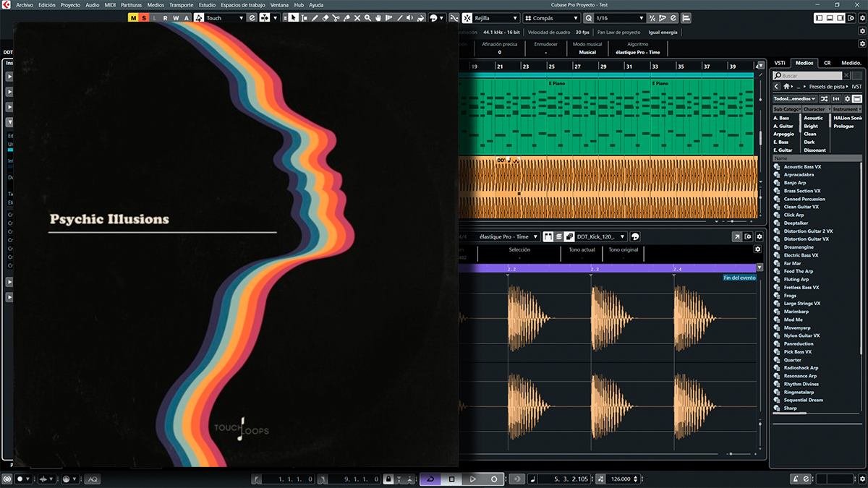Toggle the right zone visibility icon
868x488 pixels.
(x=840, y=17)
